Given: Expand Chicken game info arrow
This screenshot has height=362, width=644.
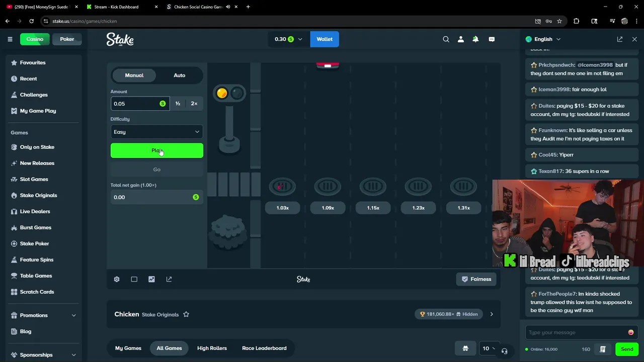Looking at the screenshot, I should click(x=492, y=314).
